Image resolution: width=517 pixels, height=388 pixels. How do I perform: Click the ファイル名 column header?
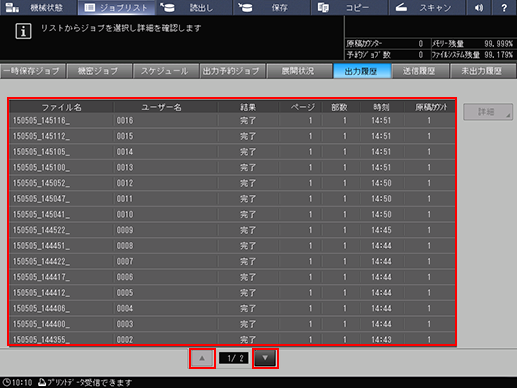pyautogui.click(x=62, y=107)
